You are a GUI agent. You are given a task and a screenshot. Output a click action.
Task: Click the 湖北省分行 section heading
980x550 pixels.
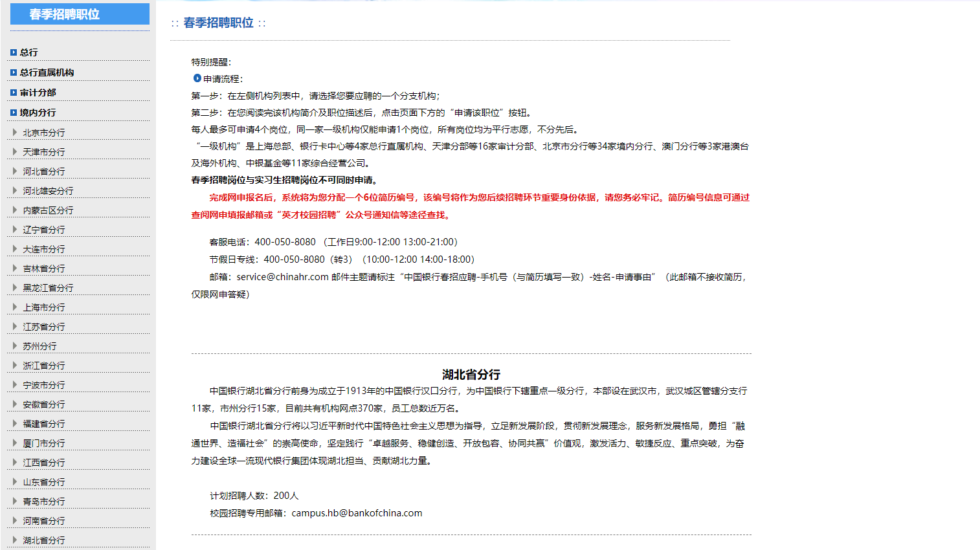click(471, 375)
